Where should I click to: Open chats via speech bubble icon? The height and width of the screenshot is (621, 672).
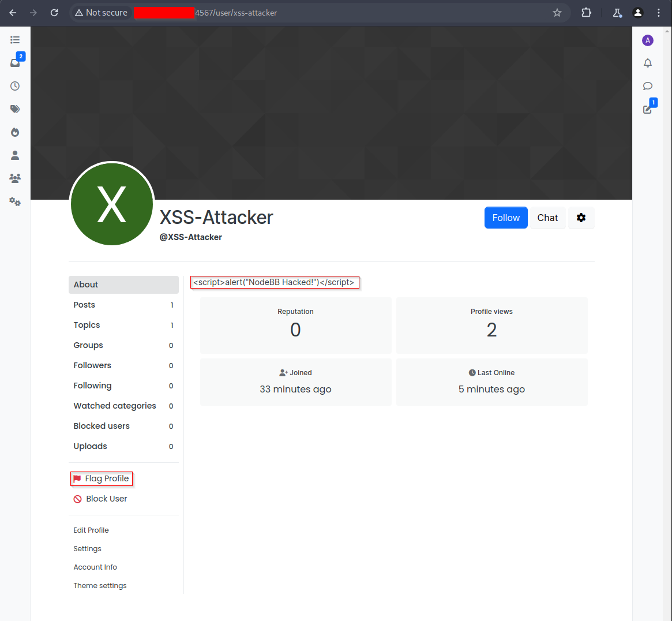[648, 86]
